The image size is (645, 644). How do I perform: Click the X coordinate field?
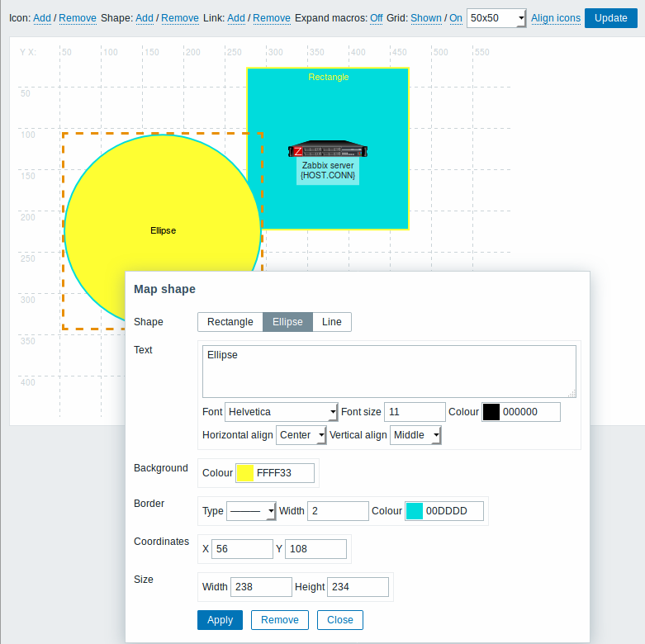(x=242, y=548)
